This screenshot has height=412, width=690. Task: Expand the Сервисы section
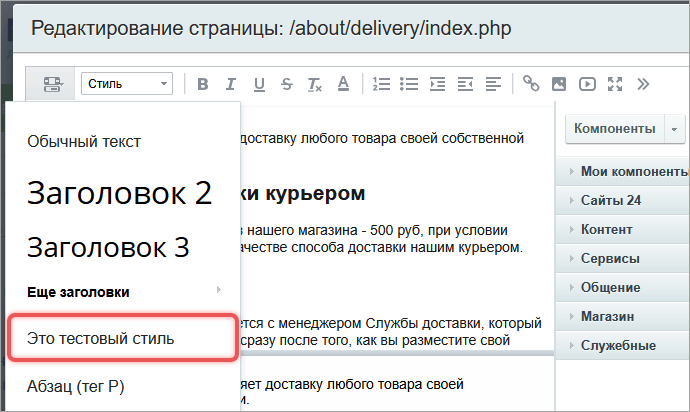623,258
